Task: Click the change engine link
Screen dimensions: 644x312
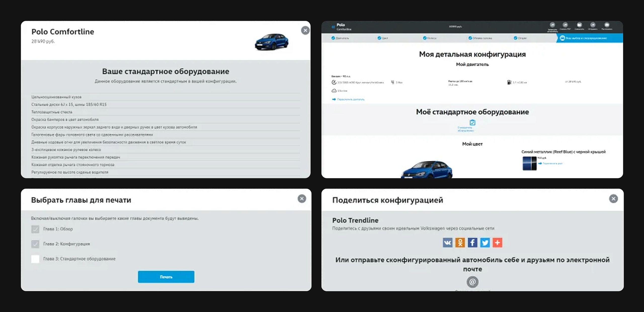Action: (x=350, y=99)
